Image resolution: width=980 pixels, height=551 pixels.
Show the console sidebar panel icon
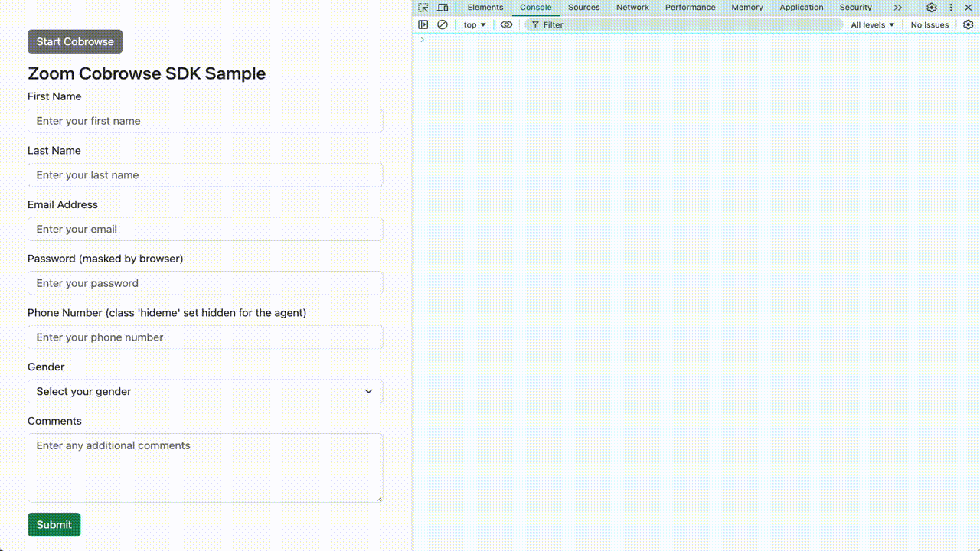[423, 24]
